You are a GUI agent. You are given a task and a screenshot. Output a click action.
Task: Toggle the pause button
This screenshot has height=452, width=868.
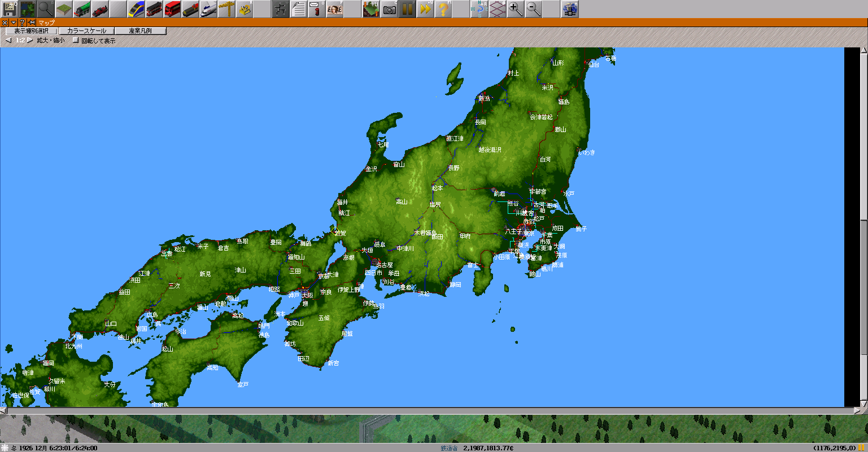[x=407, y=9]
